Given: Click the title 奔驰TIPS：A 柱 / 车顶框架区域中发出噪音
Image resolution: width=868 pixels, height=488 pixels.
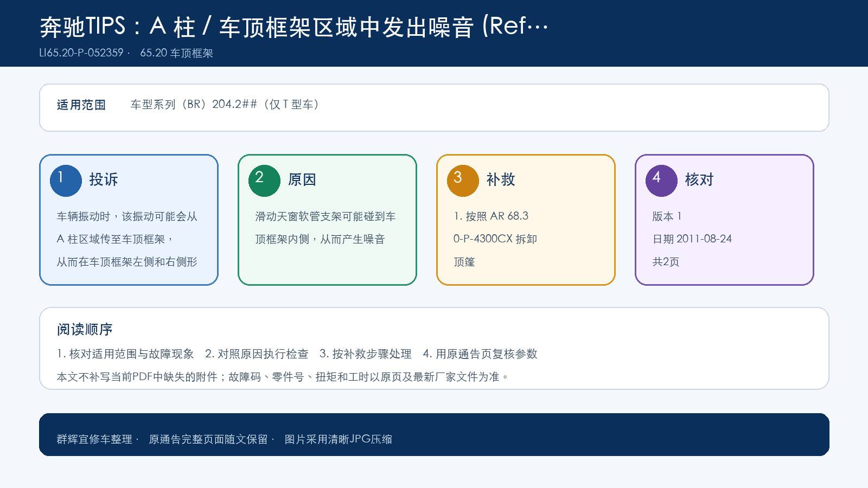Looking at the screenshot, I should [x=294, y=27].
